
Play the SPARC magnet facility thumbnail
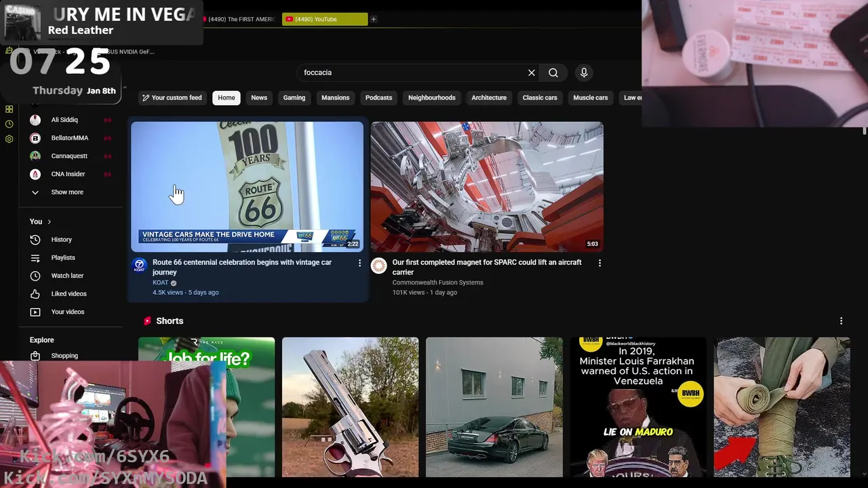point(487,187)
